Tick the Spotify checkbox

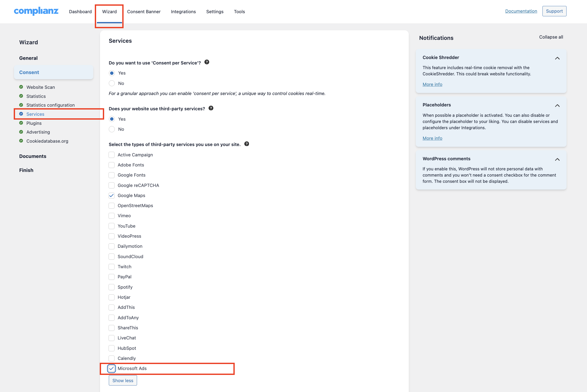(111, 287)
